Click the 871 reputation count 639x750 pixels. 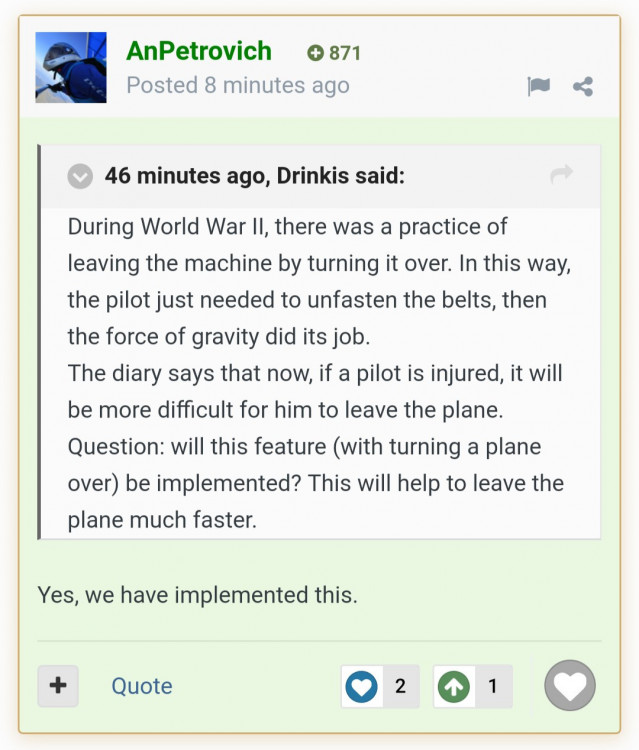344,53
